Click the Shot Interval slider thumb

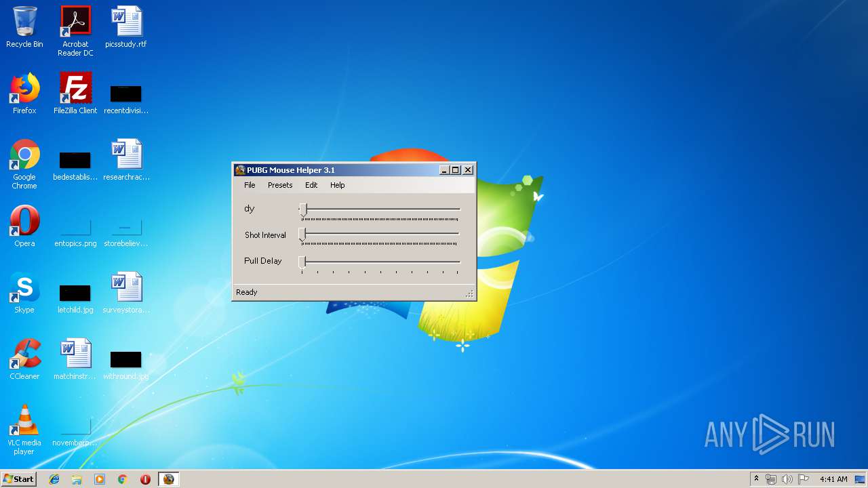[x=302, y=235]
